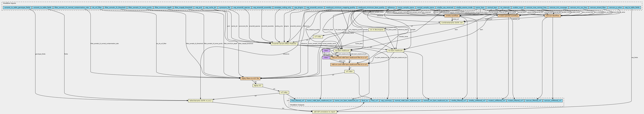
Task: Click the Varscan Workflow node
Action: (x=553, y=16)
